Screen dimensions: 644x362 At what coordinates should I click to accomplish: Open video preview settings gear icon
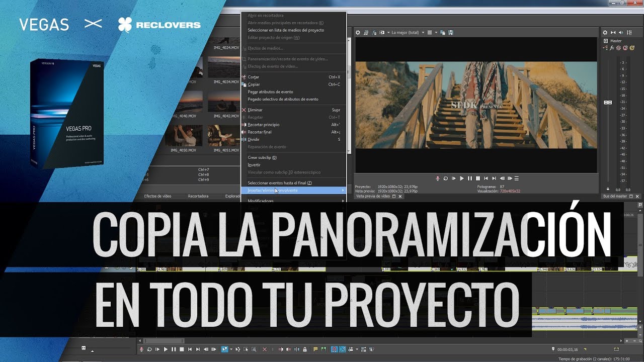coord(358,33)
